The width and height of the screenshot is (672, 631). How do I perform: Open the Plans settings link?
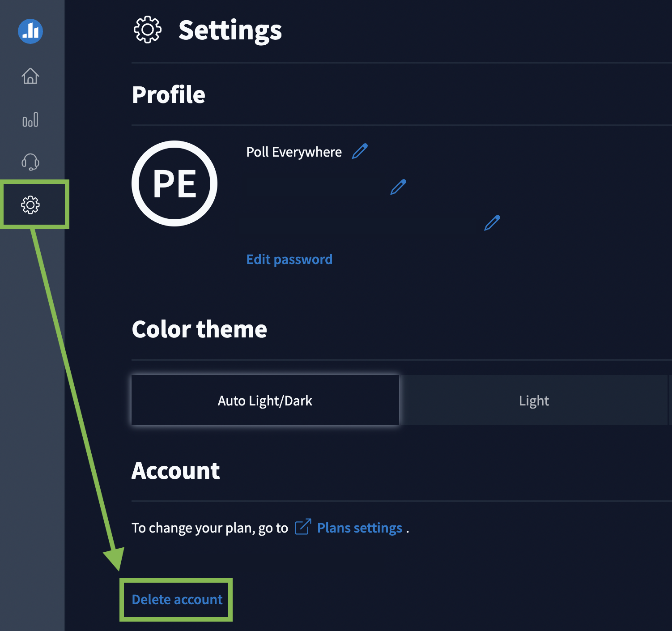tap(360, 528)
